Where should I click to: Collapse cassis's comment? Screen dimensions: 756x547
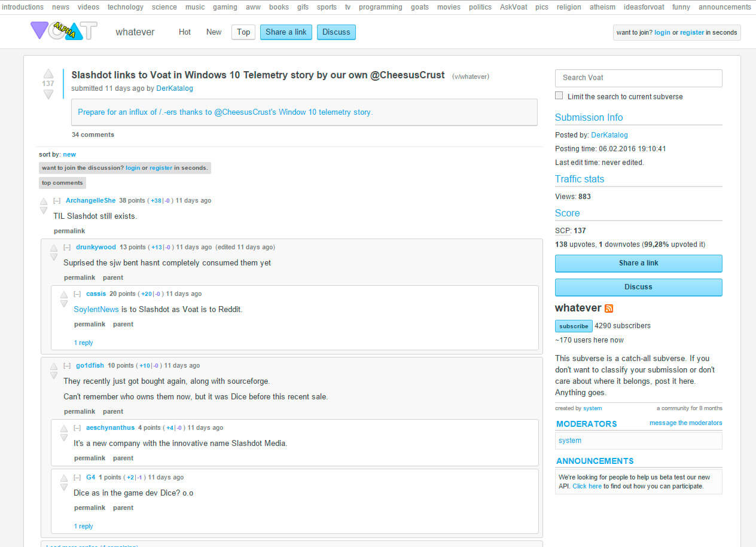(x=77, y=294)
